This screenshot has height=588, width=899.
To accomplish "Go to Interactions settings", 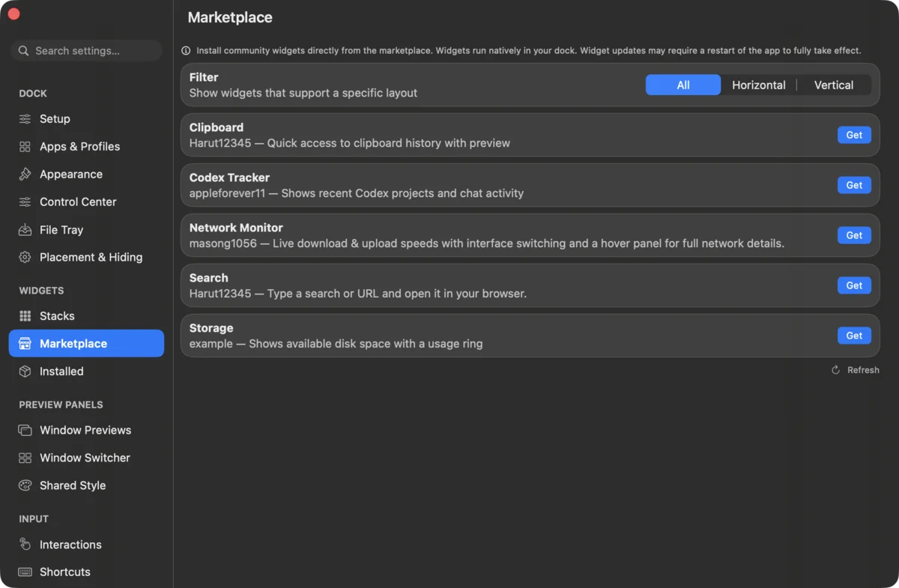I will pos(86,545).
